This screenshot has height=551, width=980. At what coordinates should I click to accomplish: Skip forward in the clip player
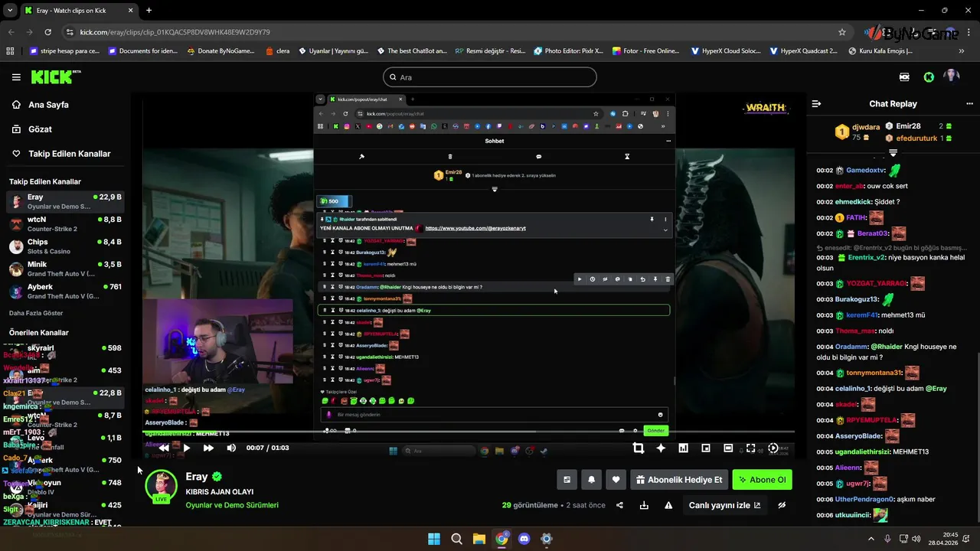pyautogui.click(x=208, y=448)
